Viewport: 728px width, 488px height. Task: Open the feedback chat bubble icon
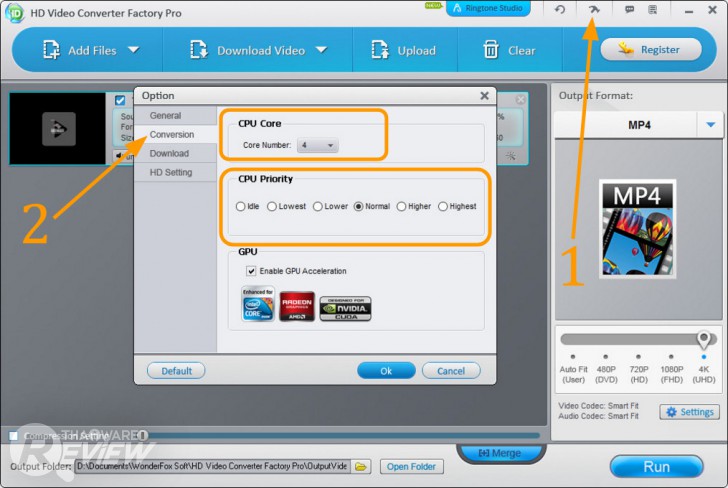630,9
